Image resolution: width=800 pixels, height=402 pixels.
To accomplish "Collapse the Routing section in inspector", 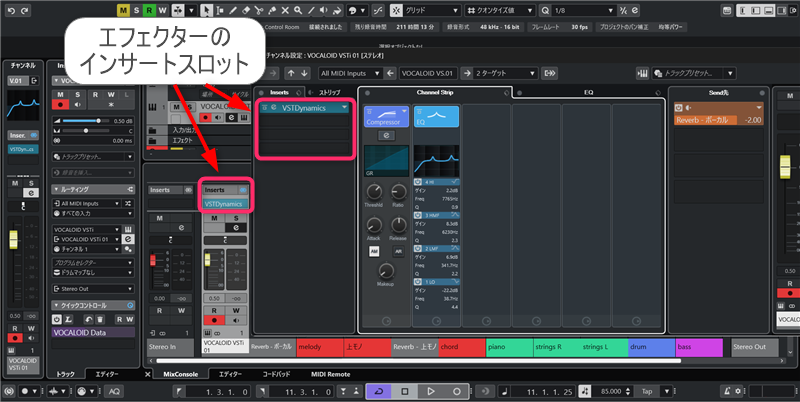I will click(56, 189).
